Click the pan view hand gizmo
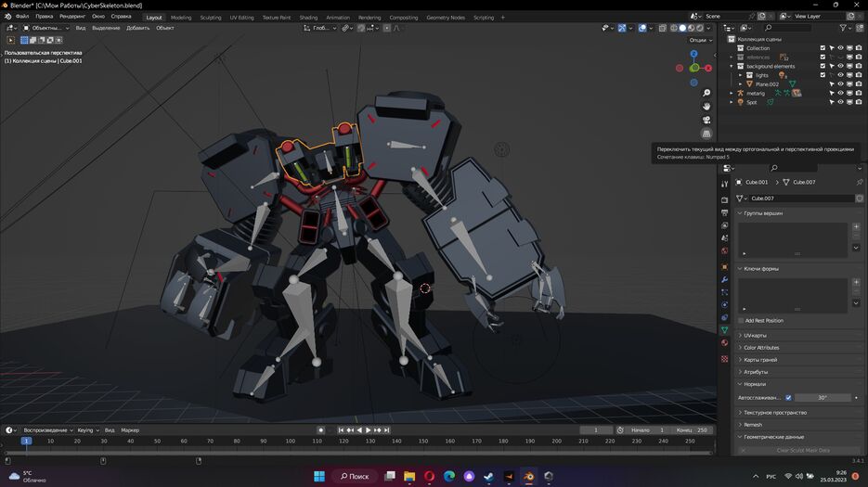 [706, 107]
